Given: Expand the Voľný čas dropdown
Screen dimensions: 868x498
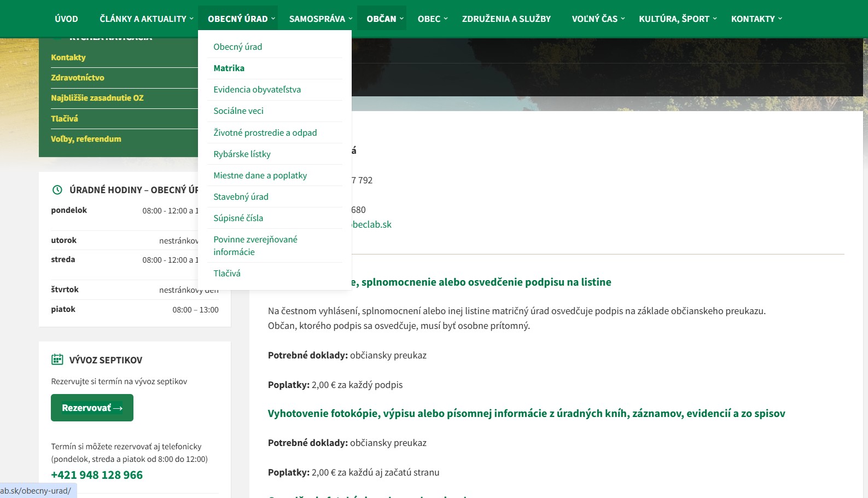Looking at the screenshot, I should point(598,19).
